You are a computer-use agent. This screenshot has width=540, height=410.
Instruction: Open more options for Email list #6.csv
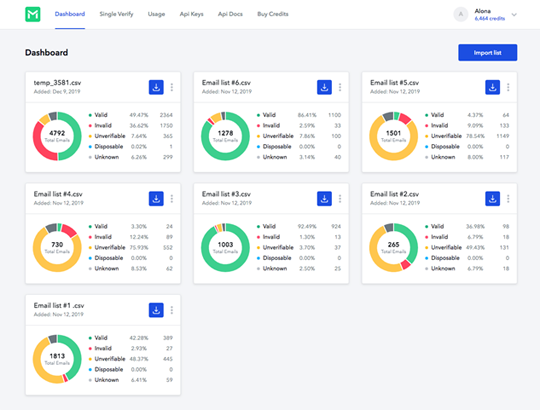click(x=340, y=87)
